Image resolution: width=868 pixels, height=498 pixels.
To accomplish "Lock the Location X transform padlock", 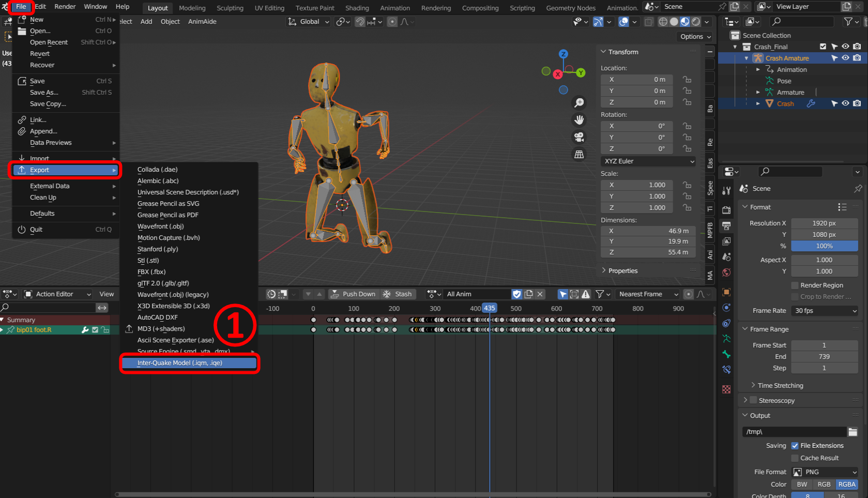I will pyautogui.click(x=687, y=80).
